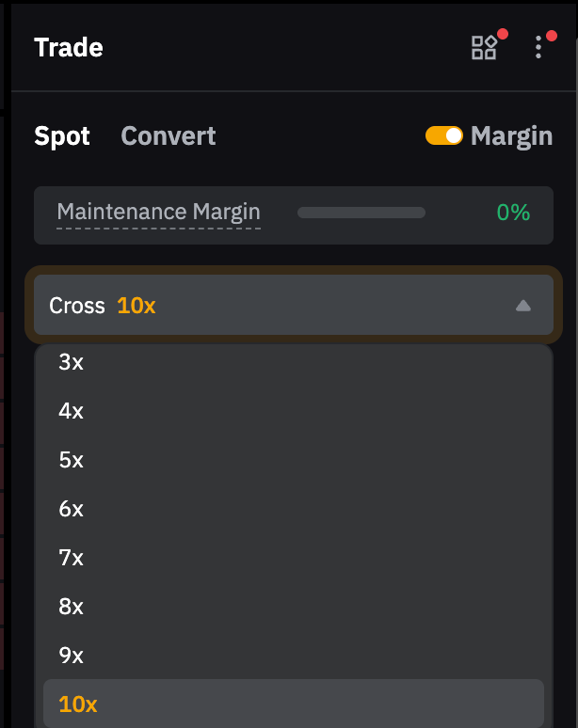578x728 pixels.
Task: Pick 6x leverage in dropdown
Action: (x=72, y=509)
